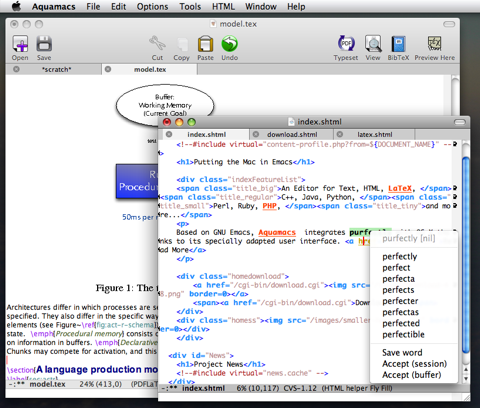This screenshot has width=480, height=408.
Task: Click the model.tex window title proxy icon
Action: click(213, 24)
